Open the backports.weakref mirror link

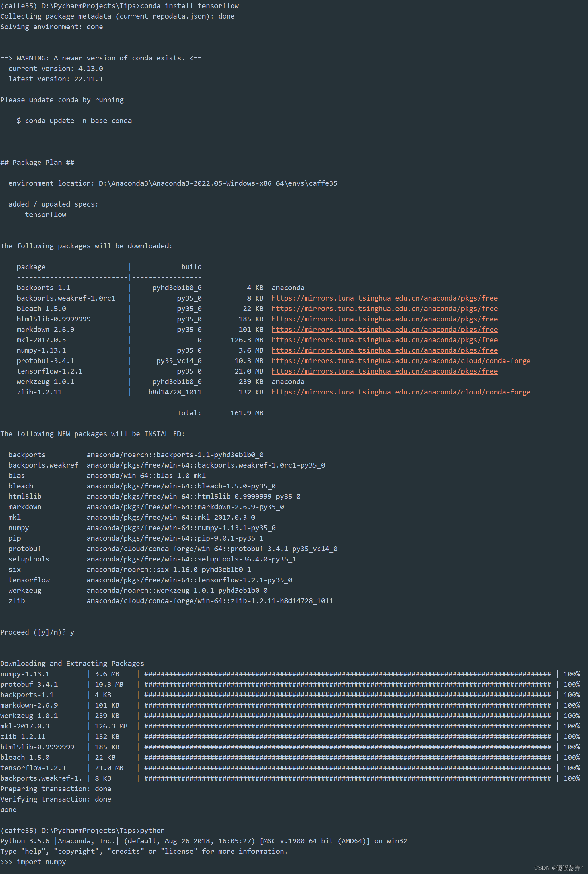point(384,298)
